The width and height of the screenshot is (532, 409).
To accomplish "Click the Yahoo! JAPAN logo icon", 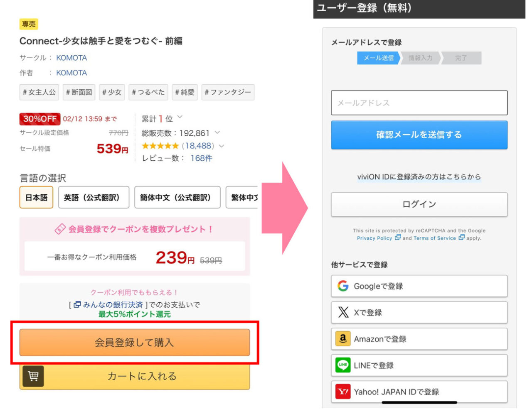I will pos(343,392).
